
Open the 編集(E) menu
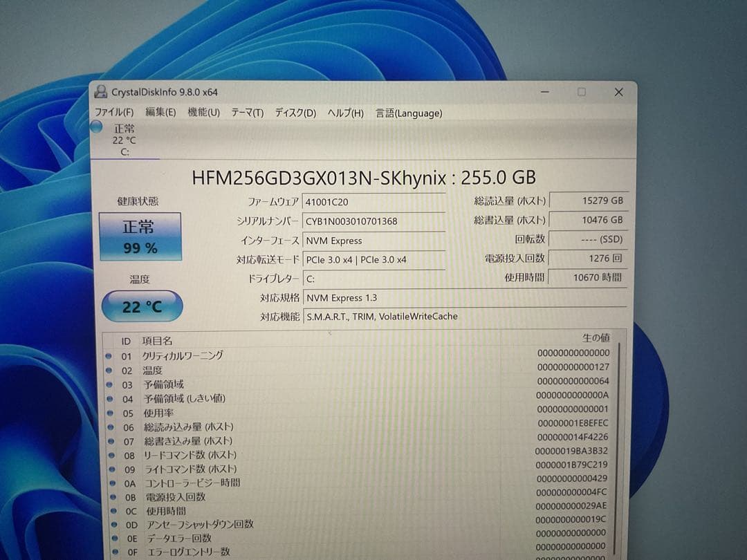pyautogui.click(x=160, y=112)
